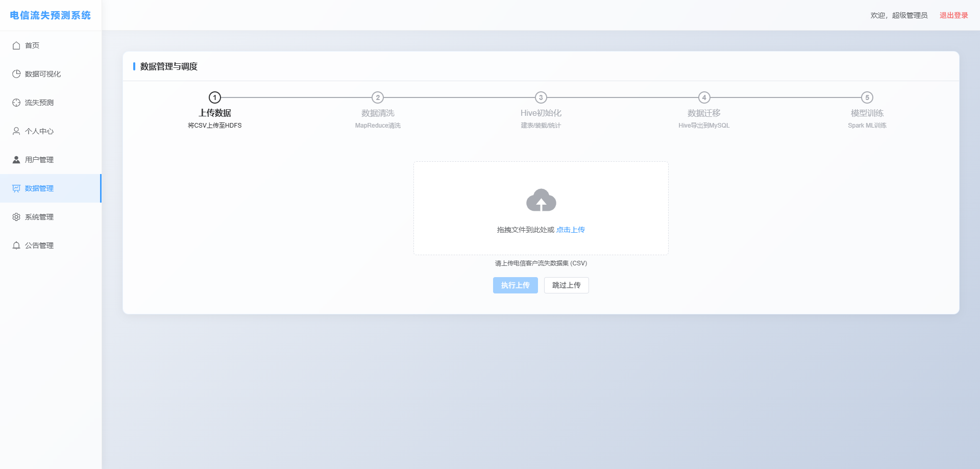Click the user management solid person icon
The width and height of the screenshot is (980, 469).
(16, 160)
